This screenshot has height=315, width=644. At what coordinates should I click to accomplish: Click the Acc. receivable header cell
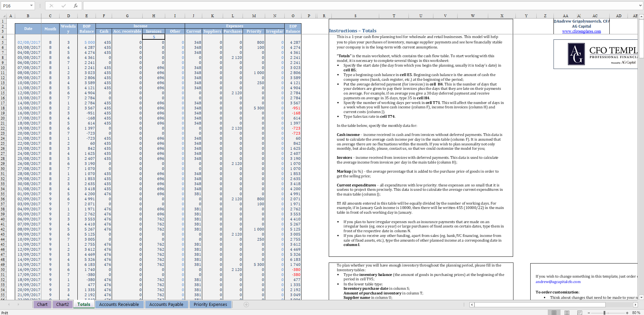(x=127, y=31)
